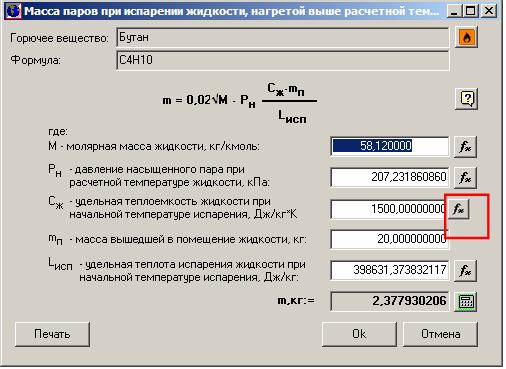Minimize the dialog window
The image size is (506, 369).
(453, 11)
